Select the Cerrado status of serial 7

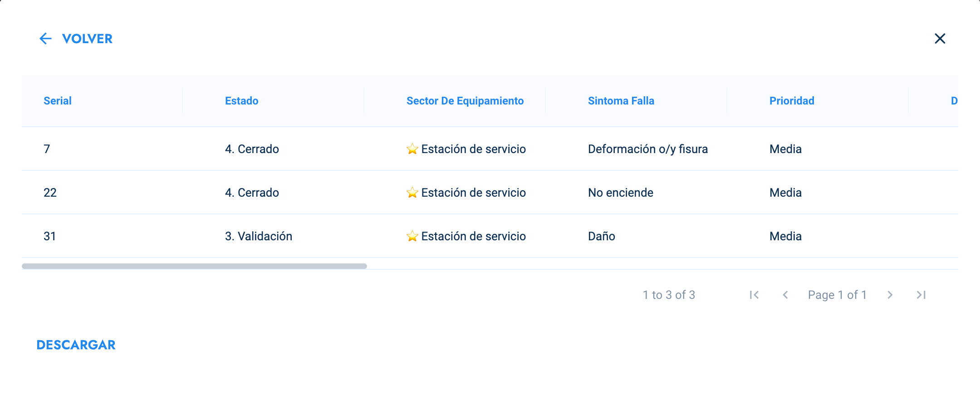pyautogui.click(x=252, y=149)
